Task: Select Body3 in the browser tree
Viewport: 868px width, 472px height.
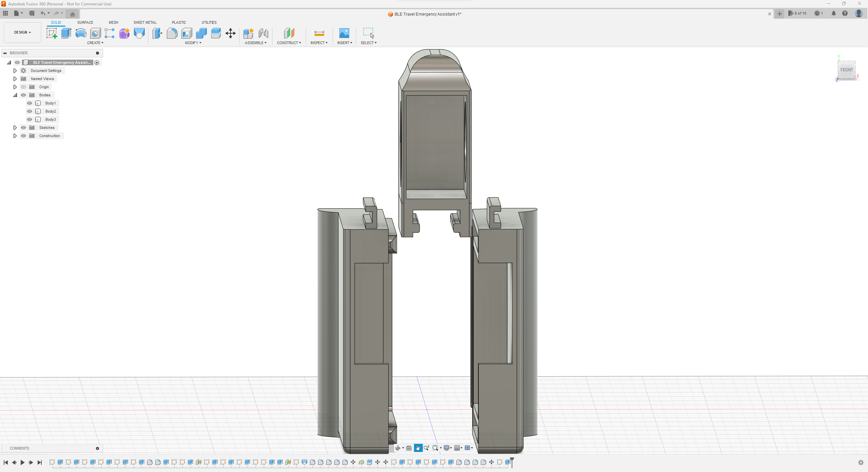Action: (x=50, y=119)
